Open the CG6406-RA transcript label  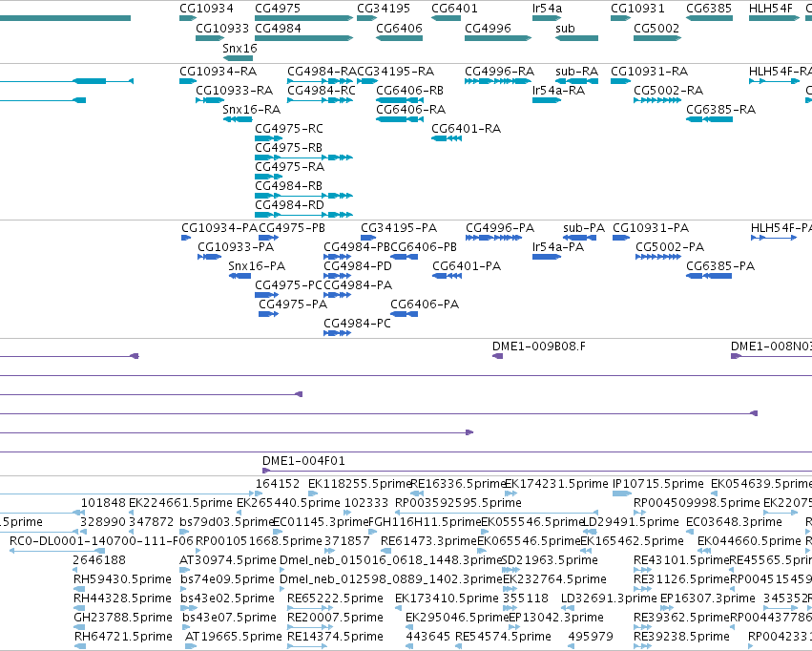pos(410,110)
